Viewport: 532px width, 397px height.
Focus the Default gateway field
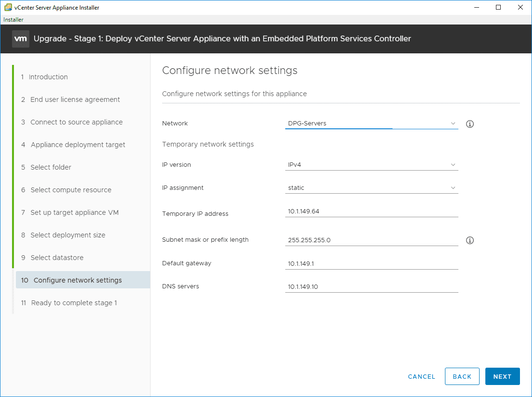[x=371, y=263]
